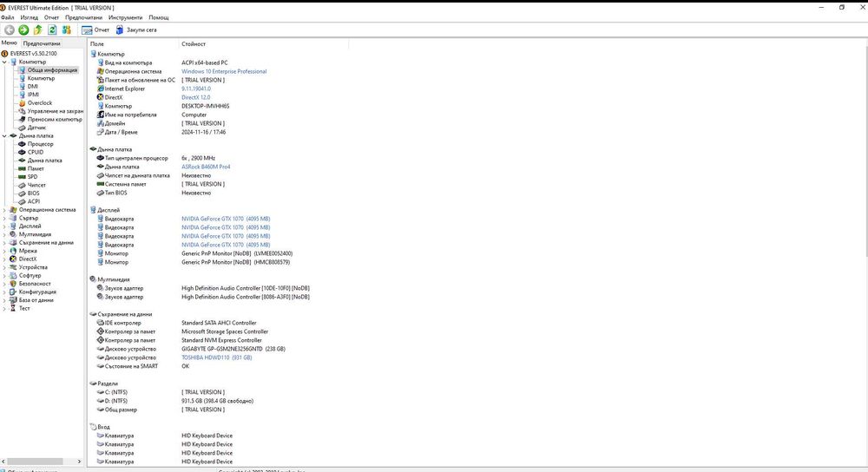The height and width of the screenshot is (472, 868).
Task: Open the Отчет menu in menu bar
Action: coord(51,17)
